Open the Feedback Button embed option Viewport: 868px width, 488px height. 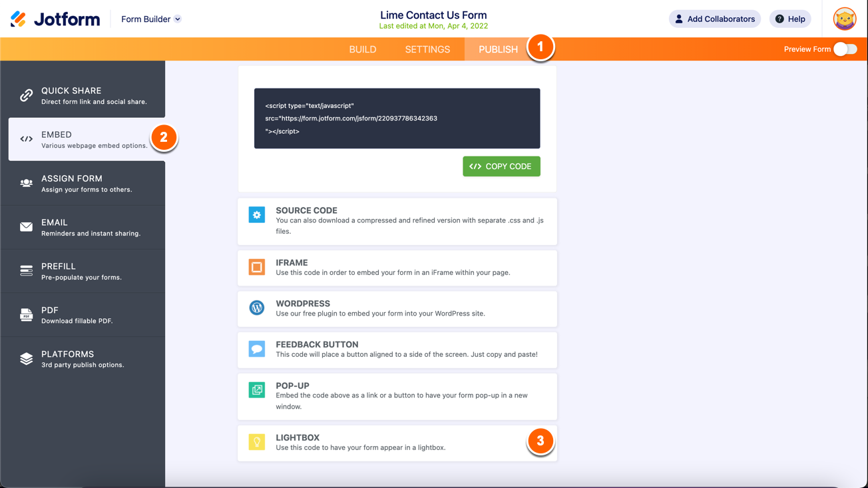point(397,350)
